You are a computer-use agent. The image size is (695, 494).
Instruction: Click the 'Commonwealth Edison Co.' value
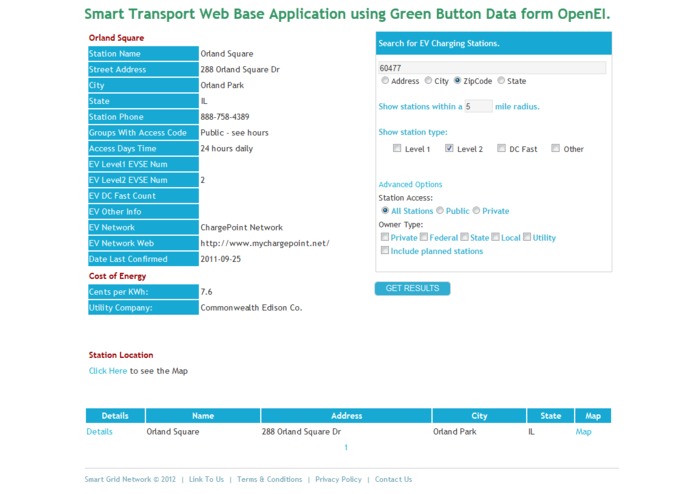(x=251, y=308)
